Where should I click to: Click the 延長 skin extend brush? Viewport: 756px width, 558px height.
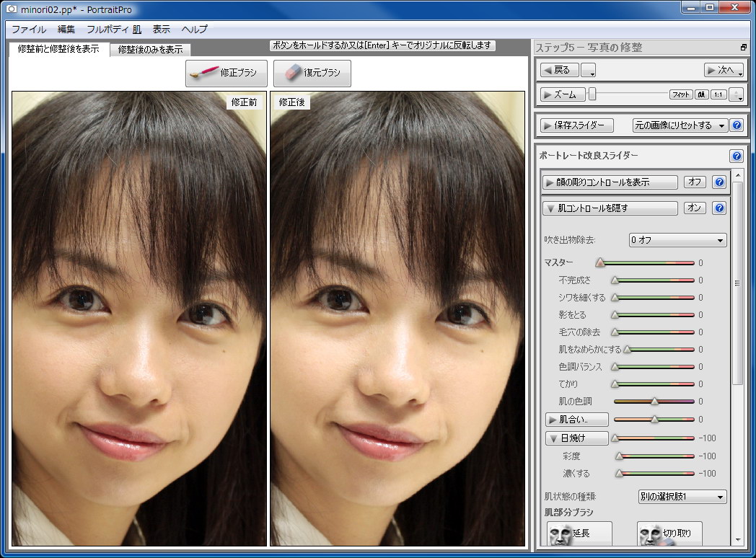[x=579, y=533]
